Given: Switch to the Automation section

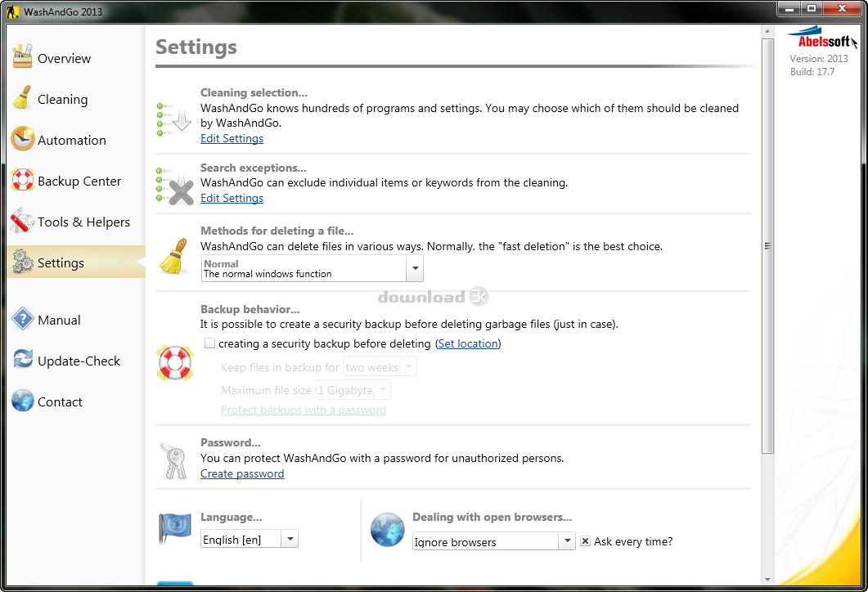Looking at the screenshot, I should (x=72, y=140).
